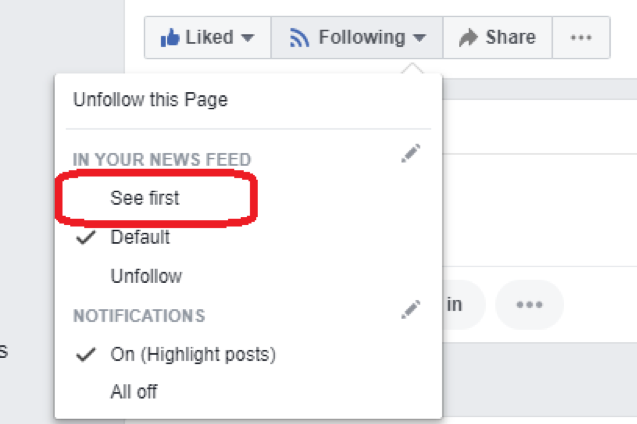The width and height of the screenshot is (637, 424).
Task: Open the three-dot more options button
Action: click(x=581, y=38)
